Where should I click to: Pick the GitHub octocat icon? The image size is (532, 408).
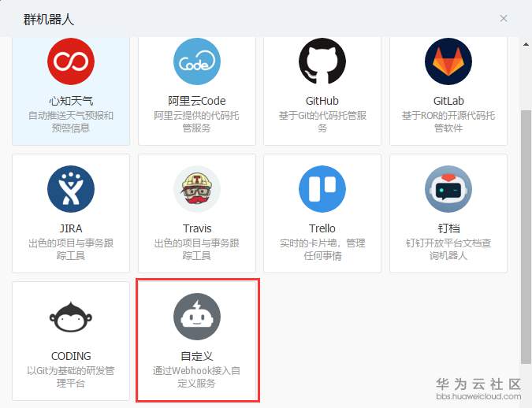[322, 61]
